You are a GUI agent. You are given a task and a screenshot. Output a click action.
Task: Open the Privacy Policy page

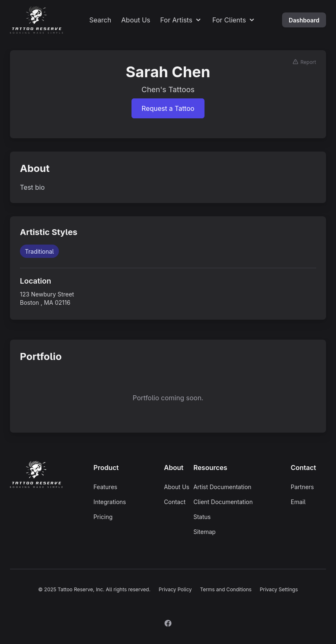pos(175,589)
